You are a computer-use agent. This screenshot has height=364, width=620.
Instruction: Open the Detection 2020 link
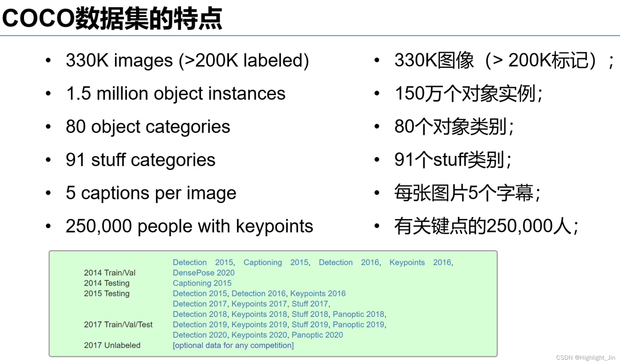[x=200, y=335]
